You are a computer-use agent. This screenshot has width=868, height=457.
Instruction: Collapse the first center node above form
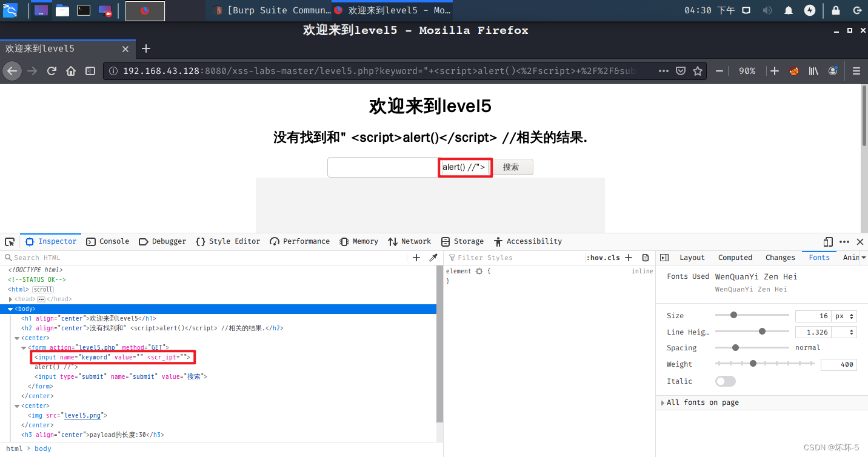coord(17,338)
